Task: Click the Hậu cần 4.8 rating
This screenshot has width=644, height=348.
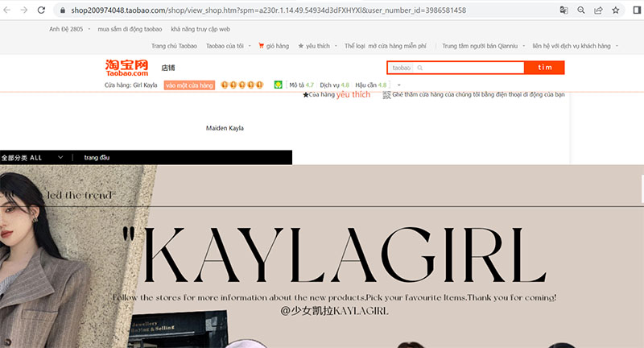Action: click(371, 85)
